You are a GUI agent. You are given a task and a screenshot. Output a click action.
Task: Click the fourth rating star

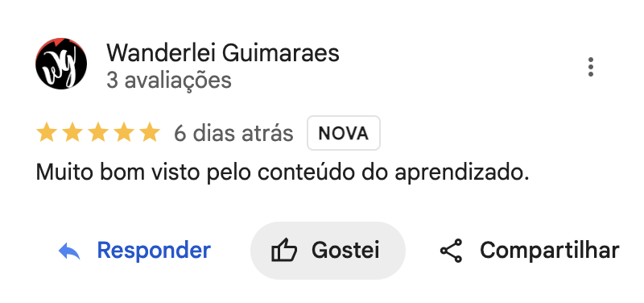tap(124, 133)
